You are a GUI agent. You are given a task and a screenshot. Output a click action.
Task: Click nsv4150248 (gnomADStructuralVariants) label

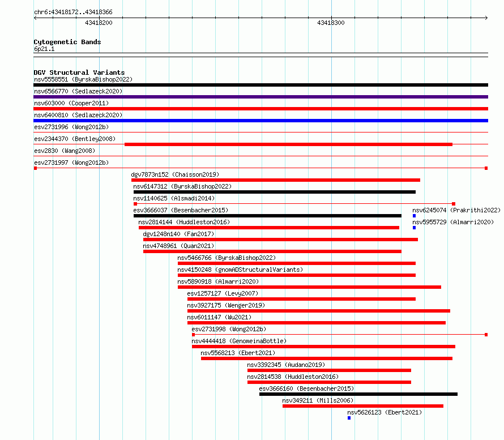click(240, 270)
